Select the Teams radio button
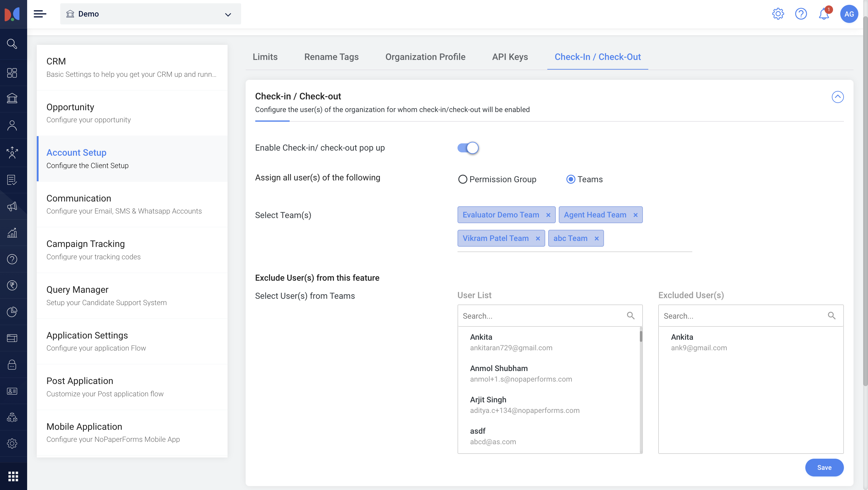 point(571,179)
